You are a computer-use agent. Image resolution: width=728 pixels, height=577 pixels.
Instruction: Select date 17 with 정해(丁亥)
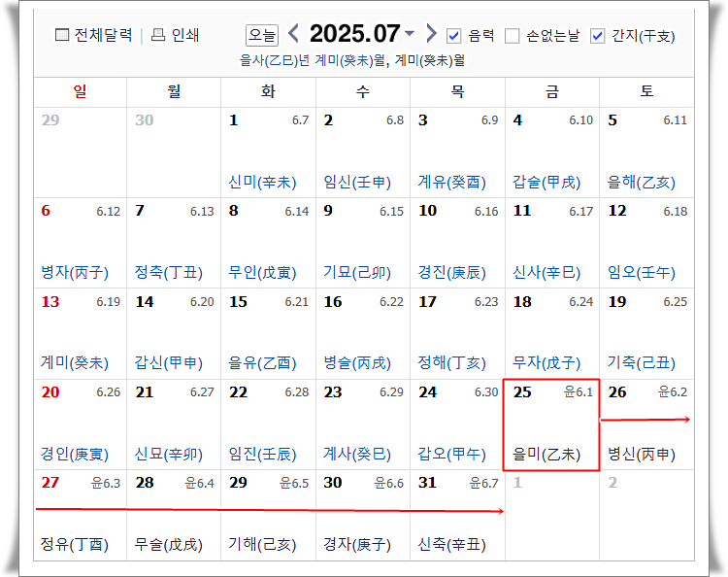click(458, 333)
